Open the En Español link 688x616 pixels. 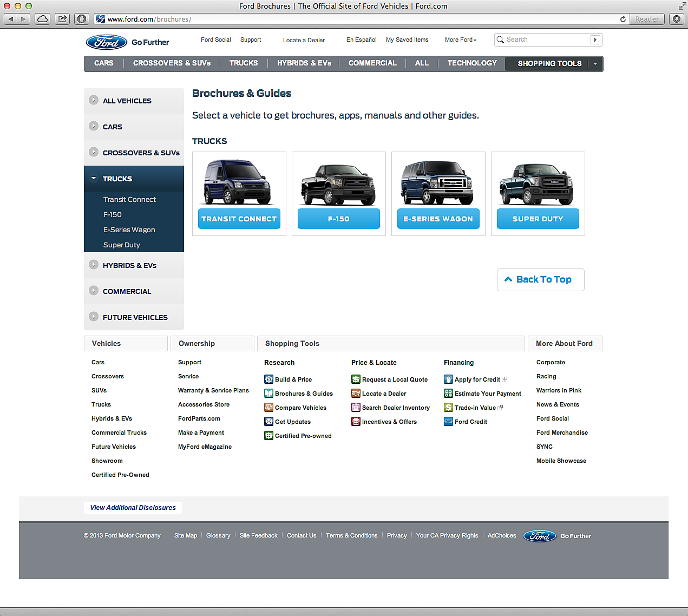coord(362,40)
